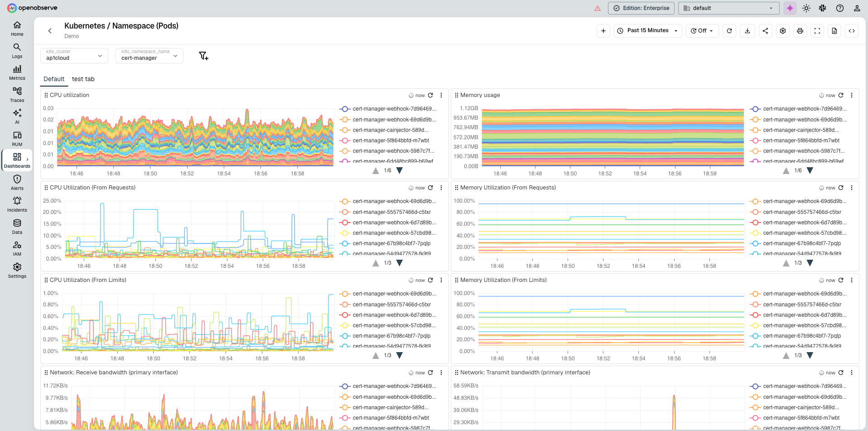Open the k8s_cluster dropdown
868x431 pixels.
tap(74, 56)
